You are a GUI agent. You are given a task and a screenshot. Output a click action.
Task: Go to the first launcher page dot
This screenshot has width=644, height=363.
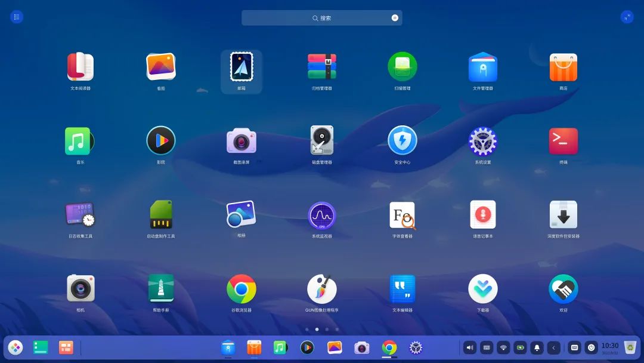307,330
